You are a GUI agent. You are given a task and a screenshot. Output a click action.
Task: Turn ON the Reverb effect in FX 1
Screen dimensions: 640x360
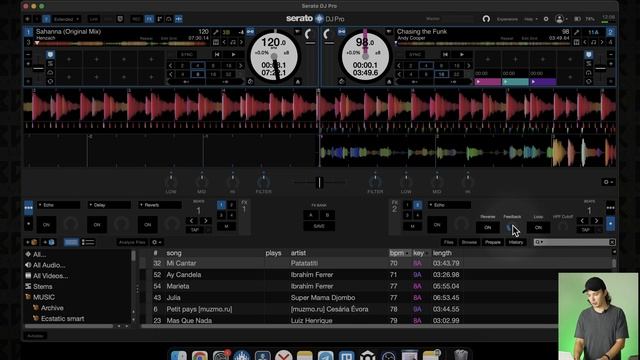coord(147,224)
